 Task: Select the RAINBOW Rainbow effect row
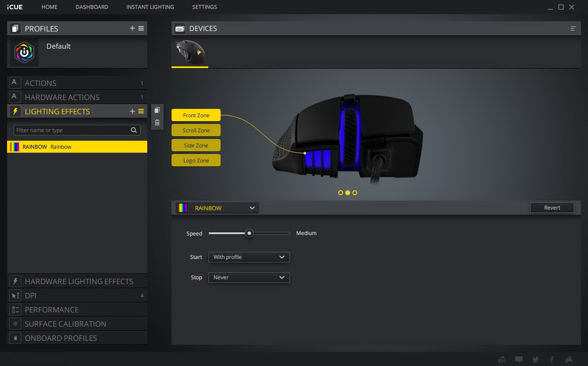(77, 147)
